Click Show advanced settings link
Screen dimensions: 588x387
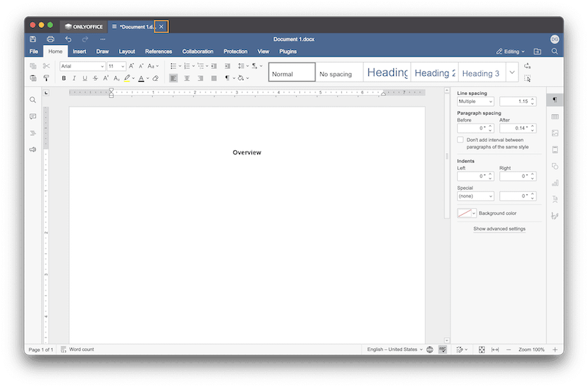(x=499, y=229)
